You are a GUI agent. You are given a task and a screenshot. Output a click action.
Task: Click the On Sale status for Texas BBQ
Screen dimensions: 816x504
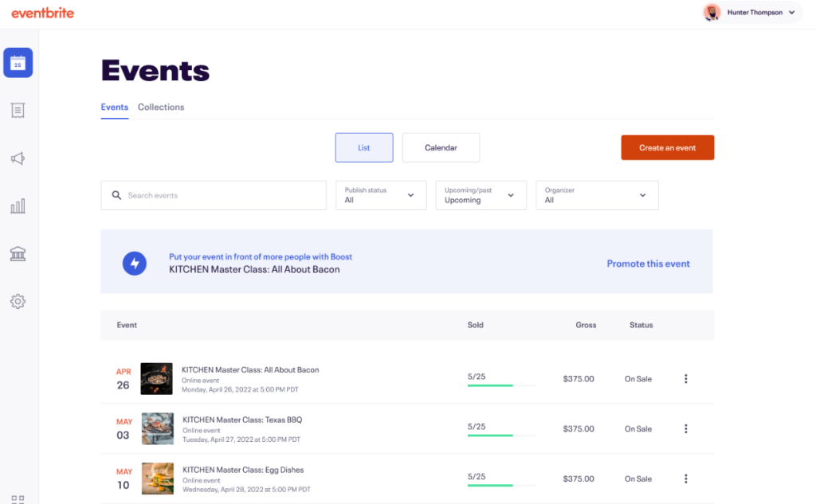tap(638, 428)
